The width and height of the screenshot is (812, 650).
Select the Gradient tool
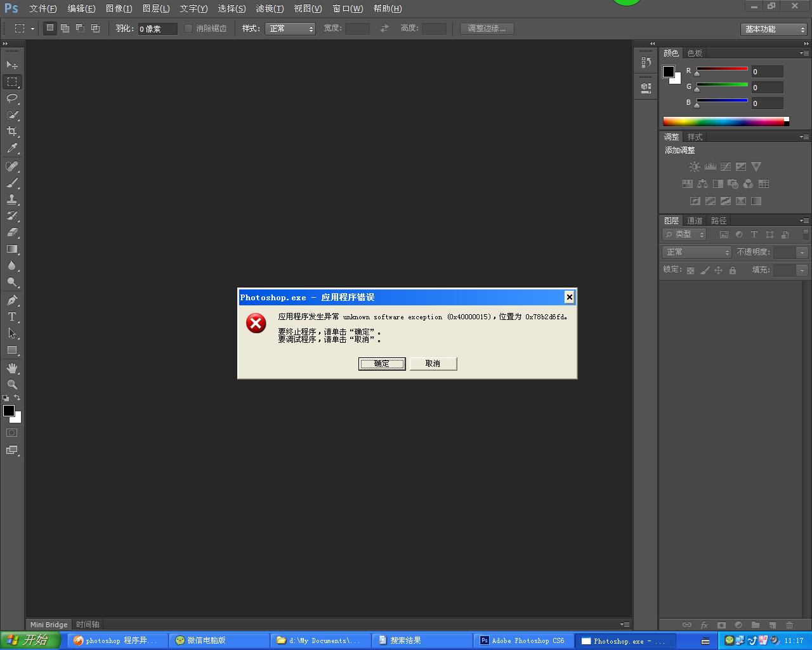12,249
